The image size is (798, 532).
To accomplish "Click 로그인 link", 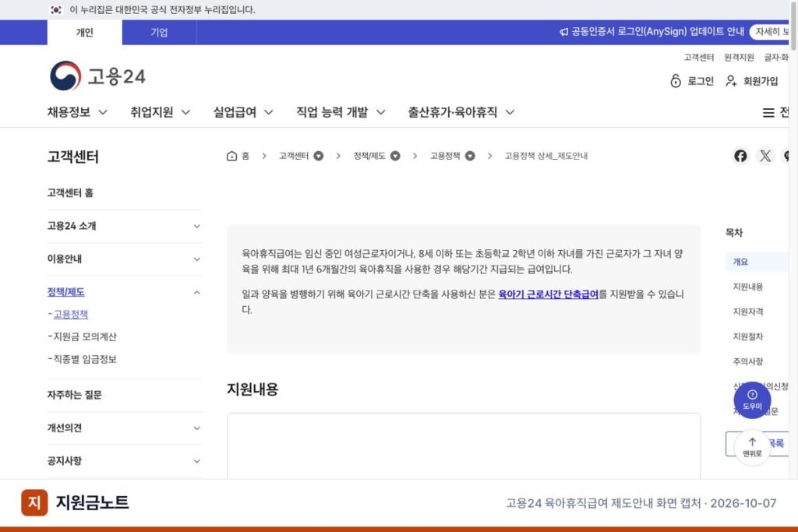I will [701, 81].
